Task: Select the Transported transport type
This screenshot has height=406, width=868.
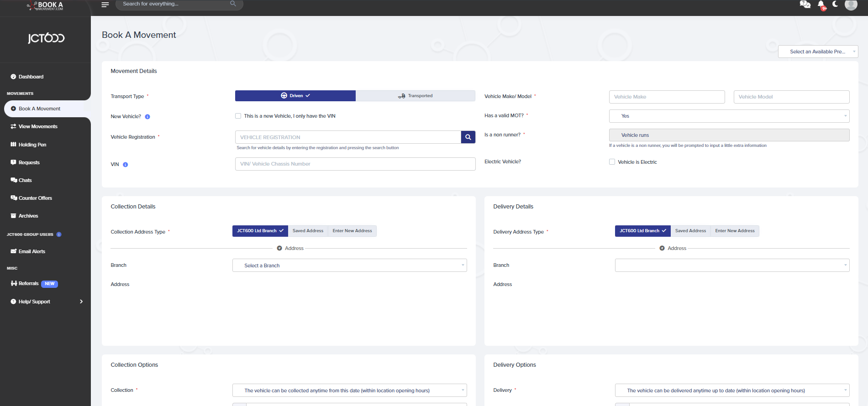Action: (x=416, y=96)
